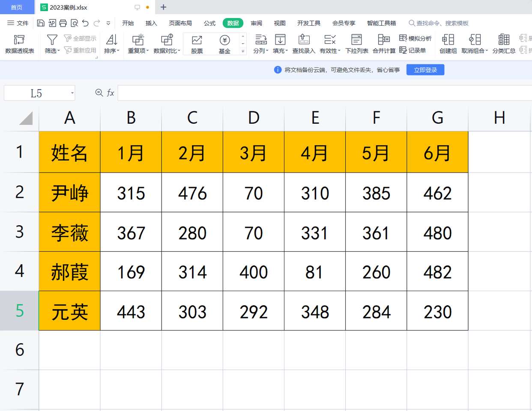Select the cell containing 尹峥
The width and height of the screenshot is (532, 411).
(x=69, y=193)
